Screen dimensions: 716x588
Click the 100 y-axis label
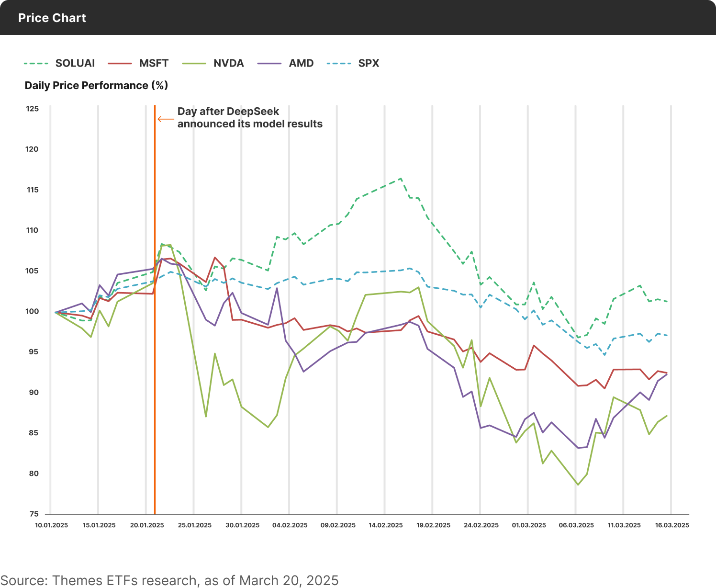[x=32, y=312]
